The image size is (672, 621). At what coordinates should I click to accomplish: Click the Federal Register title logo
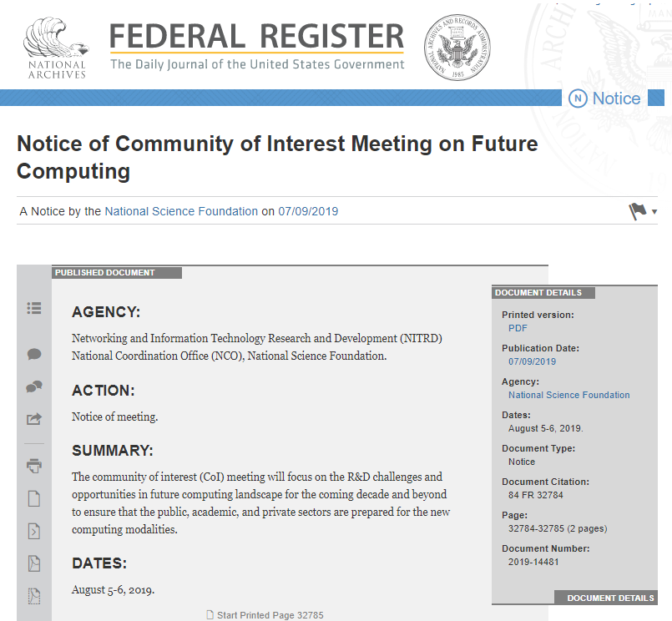click(257, 46)
